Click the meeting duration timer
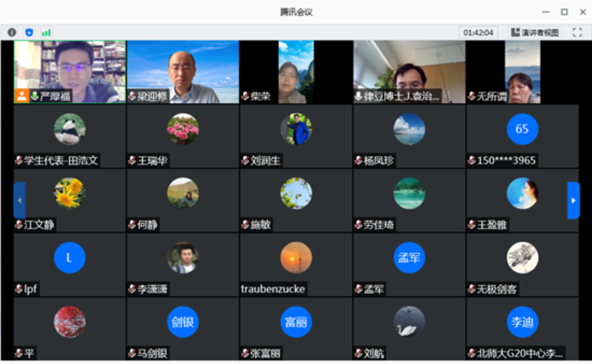 point(478,33)
